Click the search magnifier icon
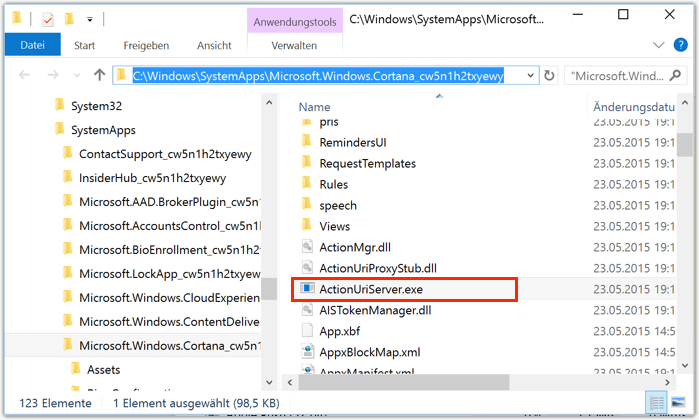 pos(676,75)
